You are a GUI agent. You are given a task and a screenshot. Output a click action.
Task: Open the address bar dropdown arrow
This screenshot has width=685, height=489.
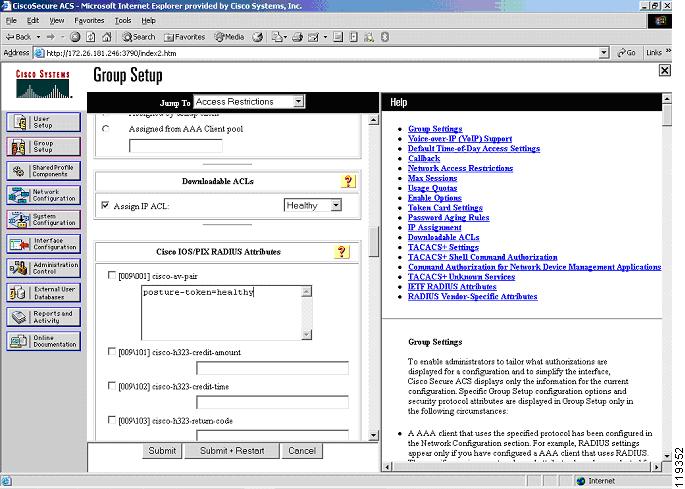[x=604, y=53]
